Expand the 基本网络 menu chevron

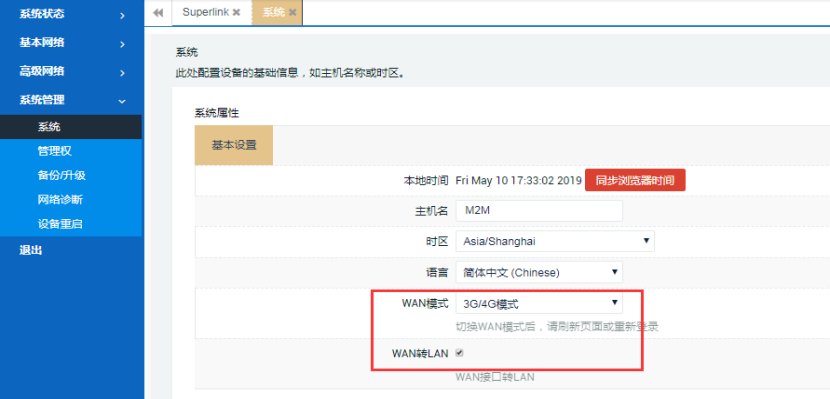[x=122, y=44]
